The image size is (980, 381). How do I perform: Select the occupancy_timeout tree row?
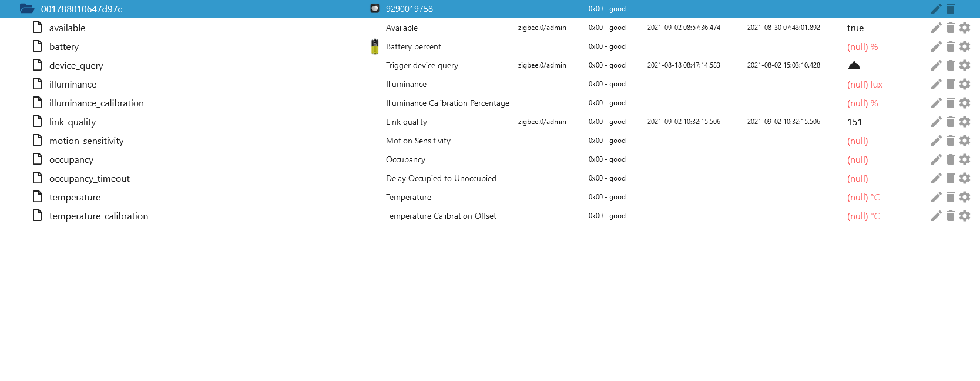click(x=490, y=178)
